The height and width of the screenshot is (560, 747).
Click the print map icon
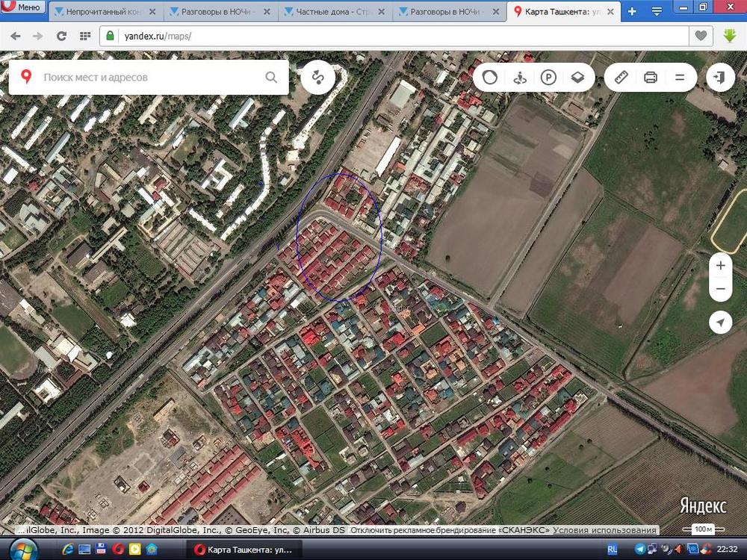click(x=651, y=77)
